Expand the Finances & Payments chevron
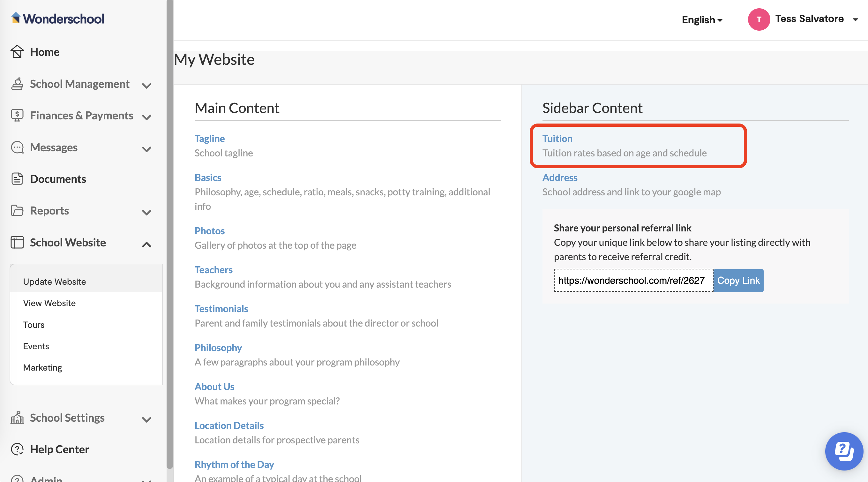Viewport: 868px width, 482px height. click(x=146, y=117)
